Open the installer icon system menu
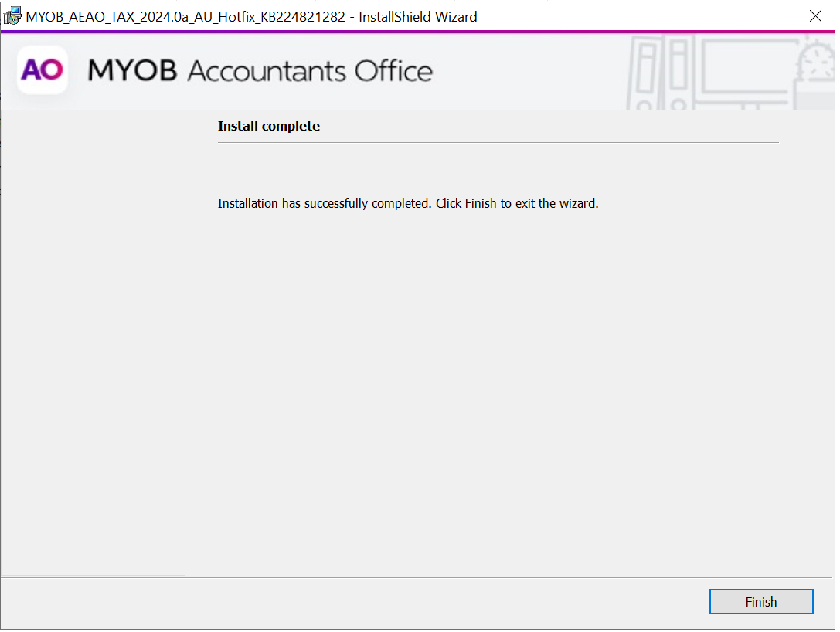Image resolution: width=840 pixels, height=632 pixels. click(12, 16)
